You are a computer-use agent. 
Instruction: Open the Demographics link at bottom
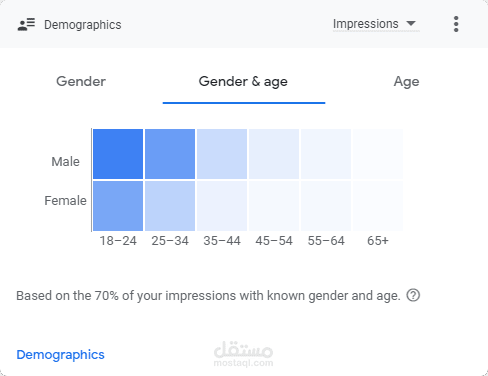point(60,355)
